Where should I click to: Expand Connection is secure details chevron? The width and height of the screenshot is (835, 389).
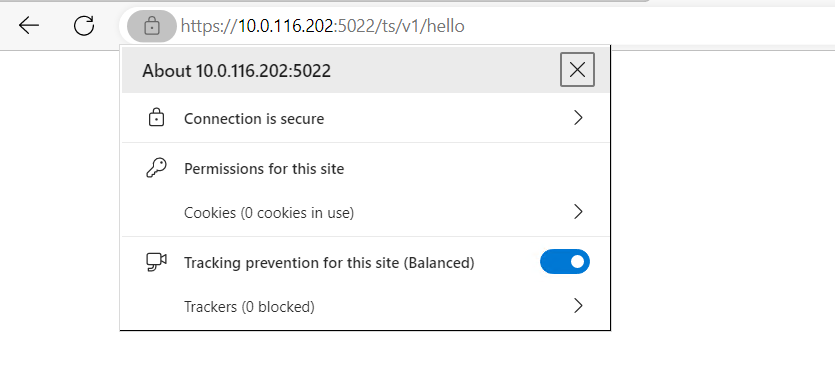578,118
